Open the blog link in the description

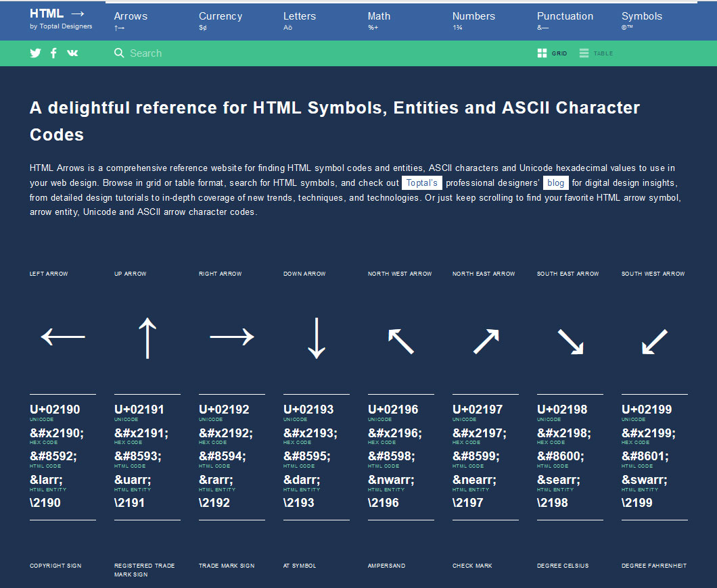(555, 182)
